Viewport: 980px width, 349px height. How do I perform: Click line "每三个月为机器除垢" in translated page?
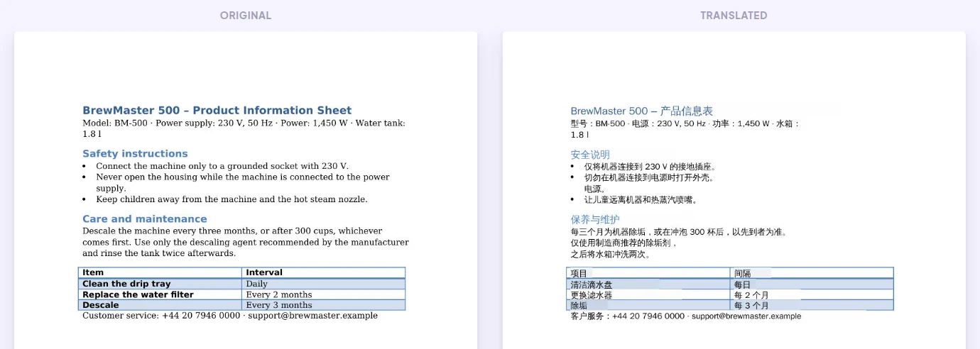pyautogui.click(x=679, y=231)
